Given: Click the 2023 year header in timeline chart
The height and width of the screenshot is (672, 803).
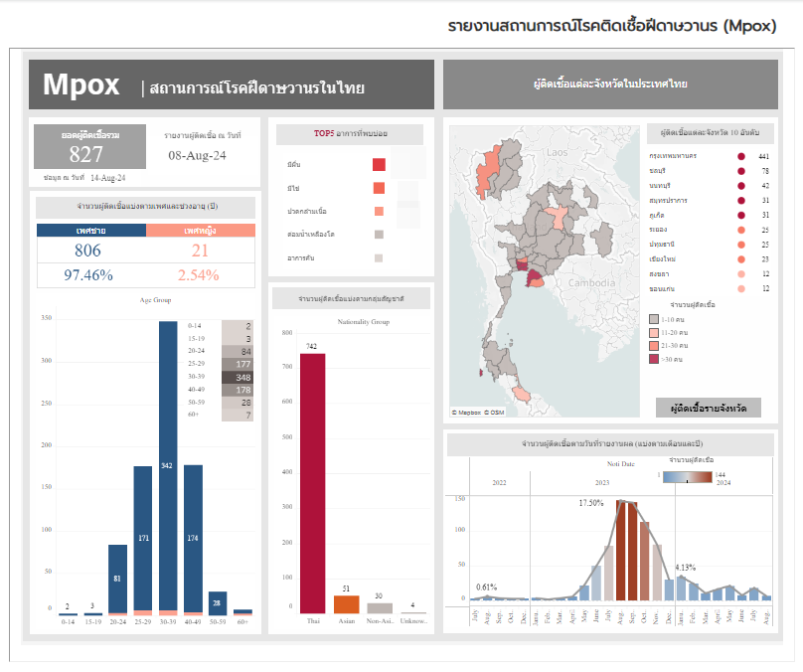Looking at the screenshot, I should pyautogui.click(x=602, y=481).
